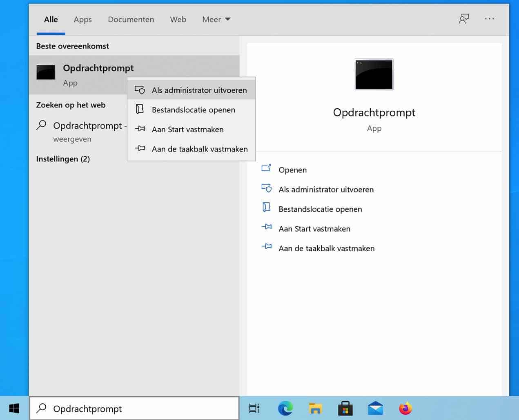Open the Windows Start button

pyautogui.click(x=14, y=408)
